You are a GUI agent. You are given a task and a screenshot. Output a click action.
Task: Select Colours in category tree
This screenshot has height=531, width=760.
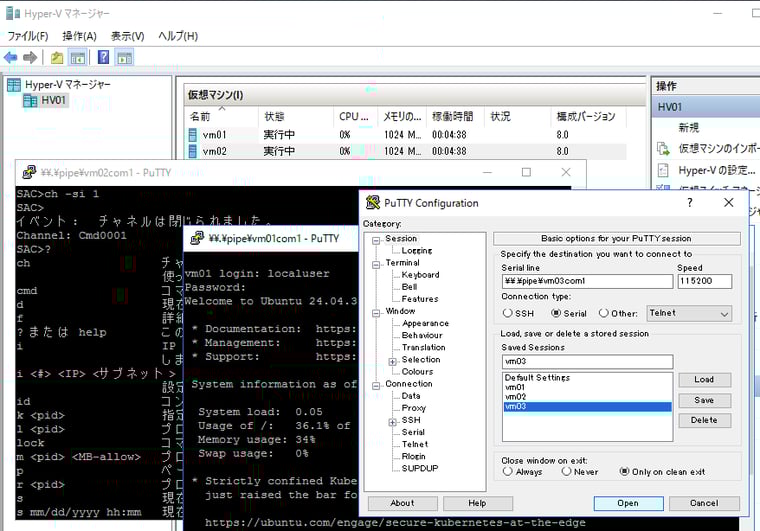417,372
